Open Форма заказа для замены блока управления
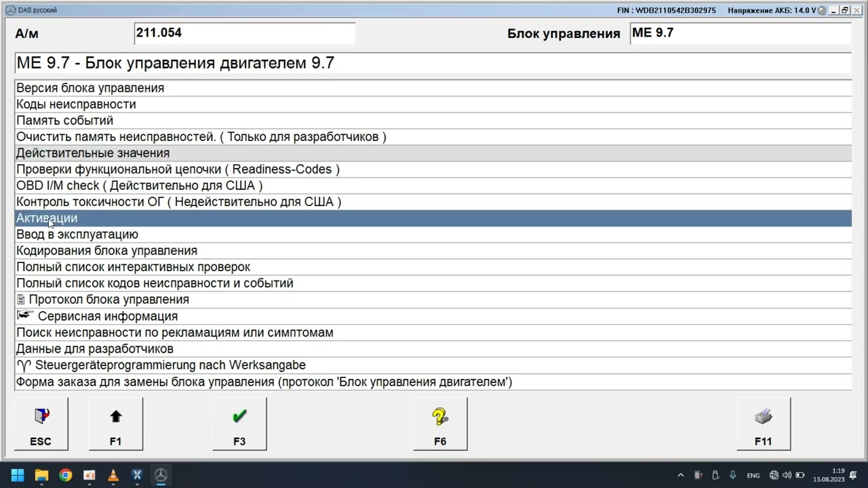The height and width of the screenshot is (488, 868). (x=433, y=382)
